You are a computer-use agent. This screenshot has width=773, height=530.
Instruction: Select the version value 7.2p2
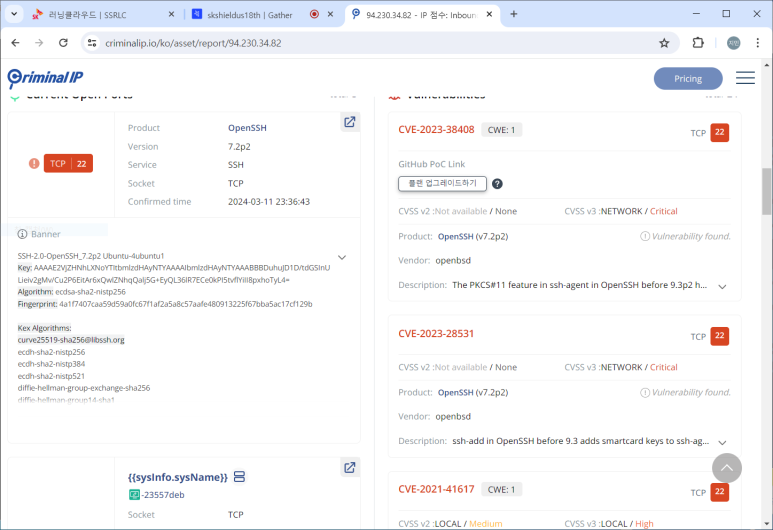[239, 146]
